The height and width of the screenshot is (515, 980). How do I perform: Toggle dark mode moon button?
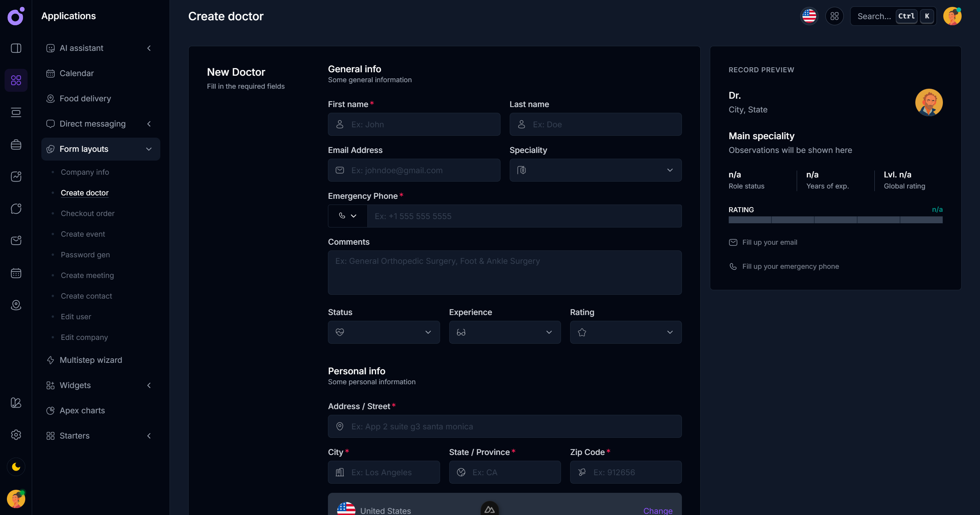(x=16, y=467)
